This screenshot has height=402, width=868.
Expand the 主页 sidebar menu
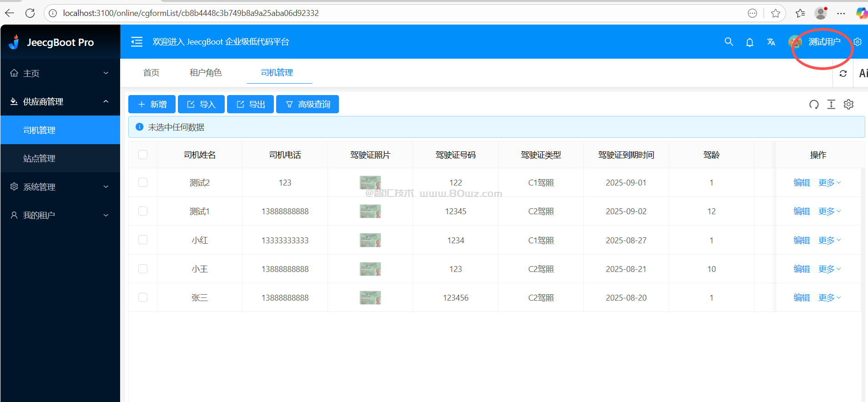click(60, 73)
